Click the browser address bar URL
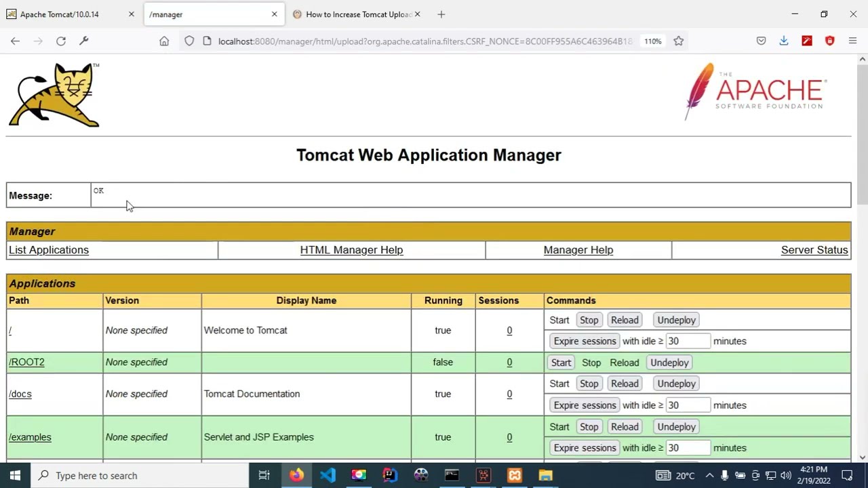 pyautogui.click(x=425, y=41)
